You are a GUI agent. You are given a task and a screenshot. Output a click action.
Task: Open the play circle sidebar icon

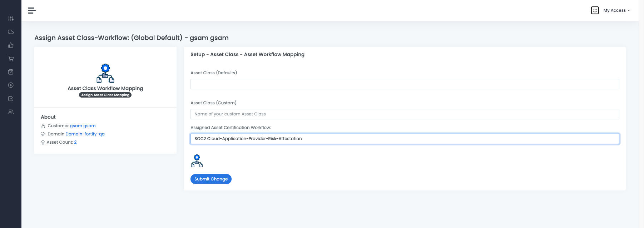tap(11, 85)
